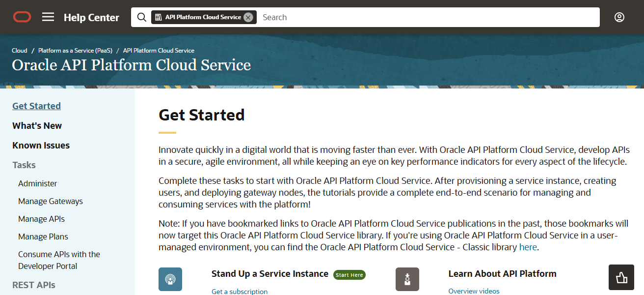The image size is (644, 295).
Task: Follow the Classic library 'here' hyperlink
Action: [528, 247]
